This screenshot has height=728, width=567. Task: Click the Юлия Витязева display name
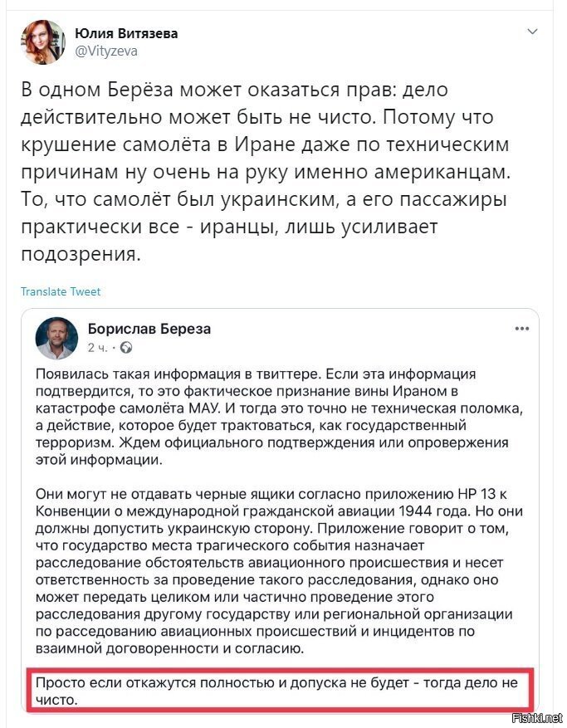point(126,33)
